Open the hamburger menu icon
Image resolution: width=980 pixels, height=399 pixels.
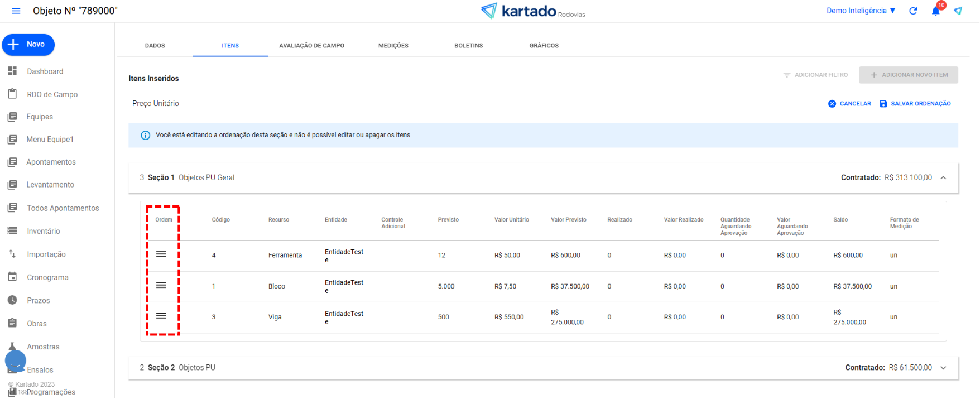[x=16, y=11]
